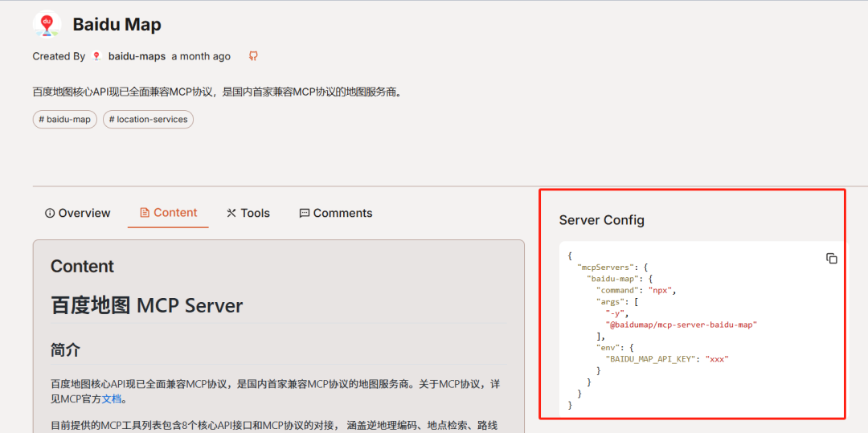The height and width of the screenshot is (433, 868).
Task: Click the baidu-maps author avatar
Action: 97,56
